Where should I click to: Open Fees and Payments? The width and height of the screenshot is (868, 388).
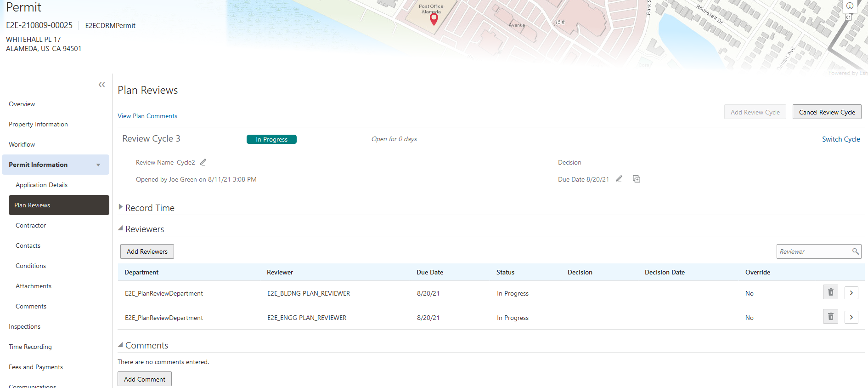(36, 367)
